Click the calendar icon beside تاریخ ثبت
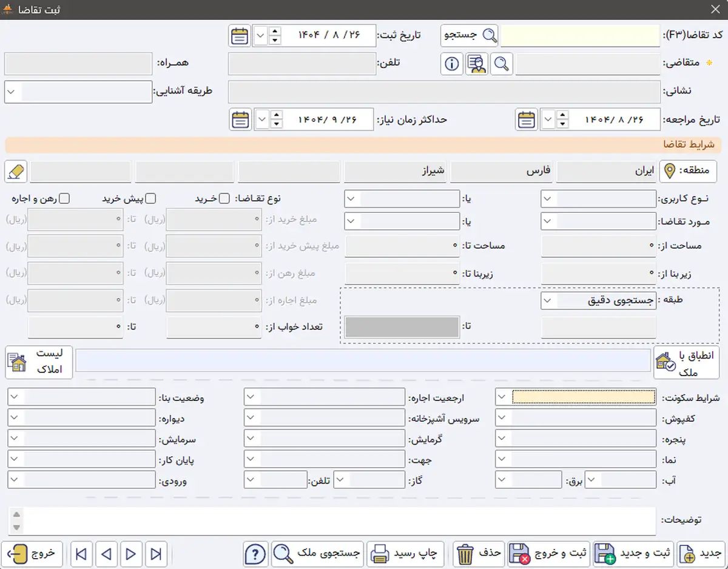The image size is (728, 569). pyautogui.click(x=240, y=36)
